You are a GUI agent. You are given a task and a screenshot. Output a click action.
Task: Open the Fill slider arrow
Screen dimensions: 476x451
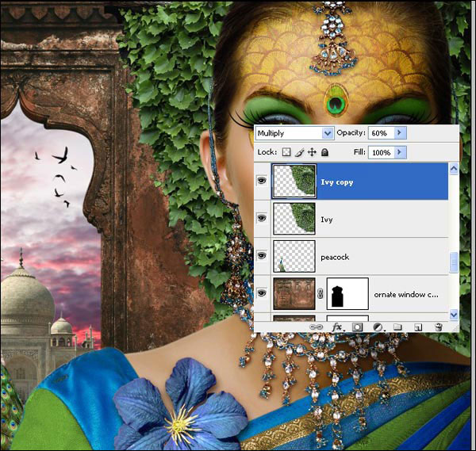coord(400,152)
